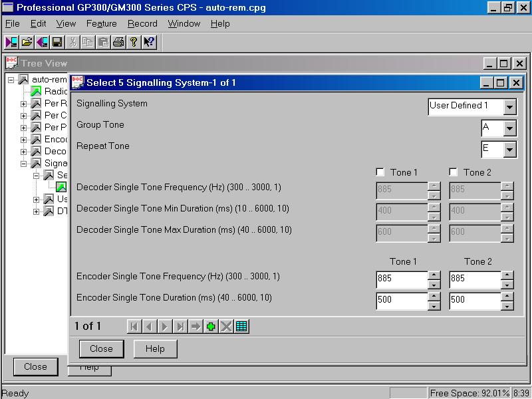Image resolution: width=532 pixels, height=399 pixels.
Task: Enable the decoder Tone 1 checkbox
Action: tap(380, 172)
